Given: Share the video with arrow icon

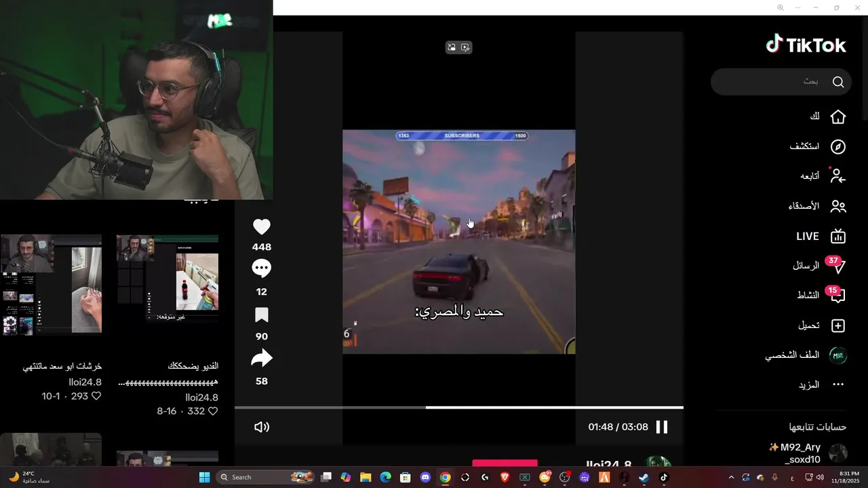Looking at the screenshot, I should (x=262, y=359).
